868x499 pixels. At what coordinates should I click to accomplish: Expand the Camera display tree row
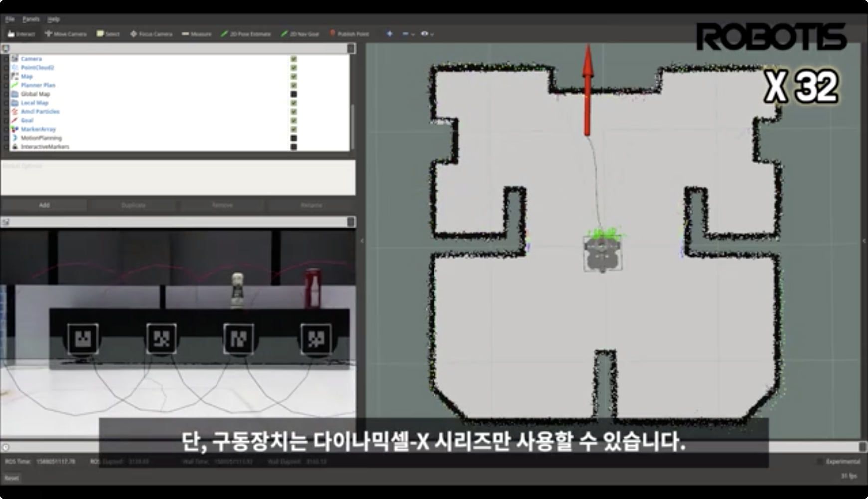(x=6, y=59)
